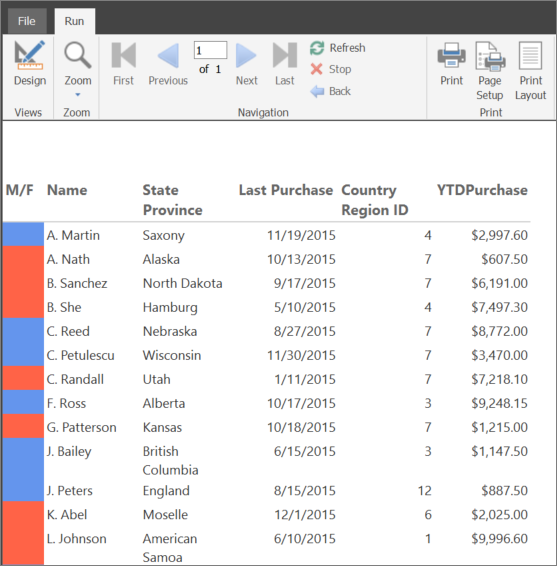
Task: Stop report rendering
Action: pyautogui.click(x=331, y=69)
